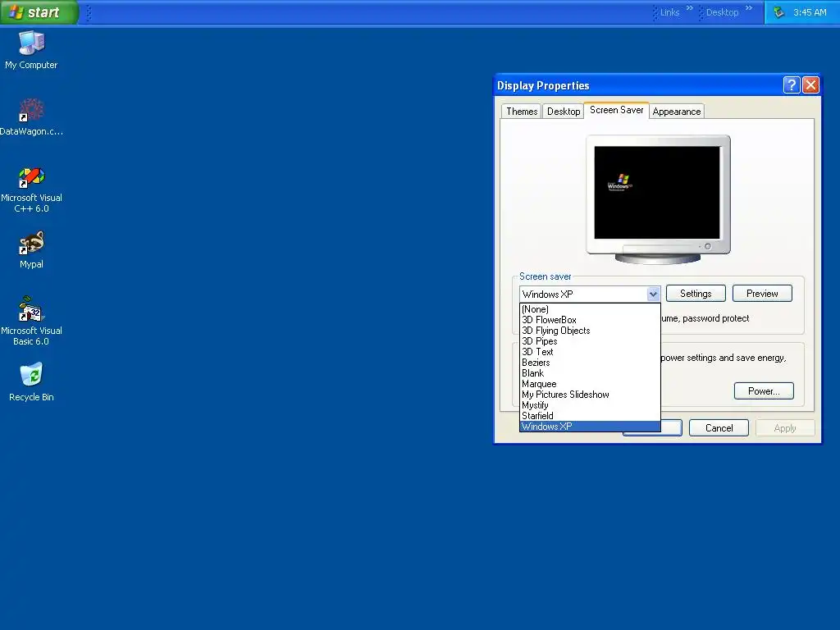The height and width of the screenshot is (630, 840).
Task: Collapse the screen saver dropdown arrow
Action: [652, 294]
